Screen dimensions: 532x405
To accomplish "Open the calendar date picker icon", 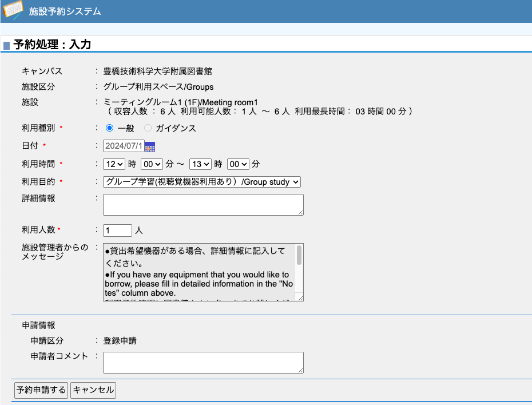I will (150, 146).
